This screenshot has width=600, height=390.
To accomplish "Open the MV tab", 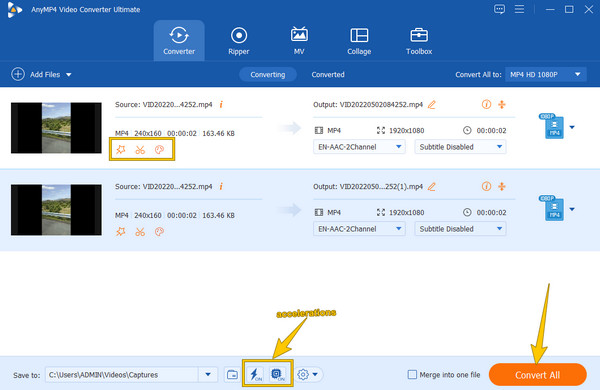I will (299, 41).
